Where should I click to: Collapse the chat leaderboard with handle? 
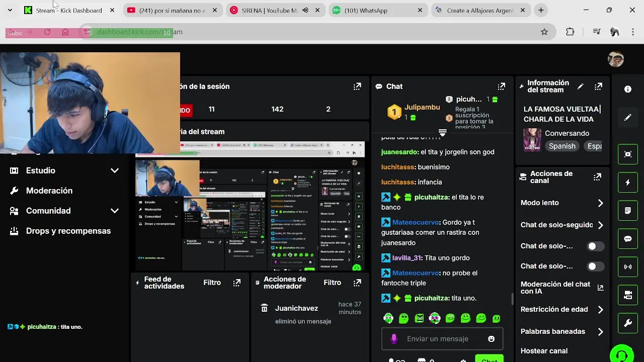click(442, 133)
